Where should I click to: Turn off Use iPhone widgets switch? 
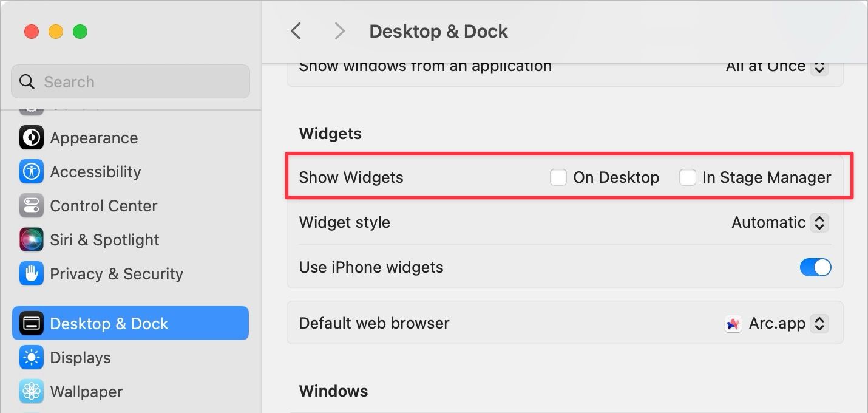click(x=815, y=267)
